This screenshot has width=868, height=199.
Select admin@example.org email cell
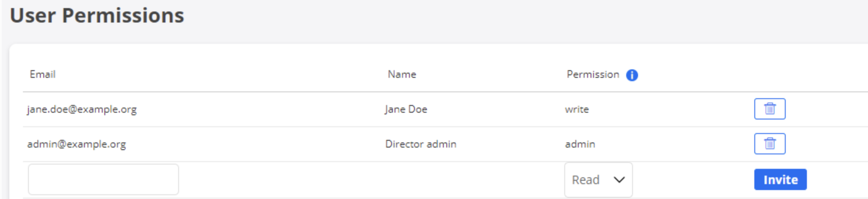(x=76, y=144)
